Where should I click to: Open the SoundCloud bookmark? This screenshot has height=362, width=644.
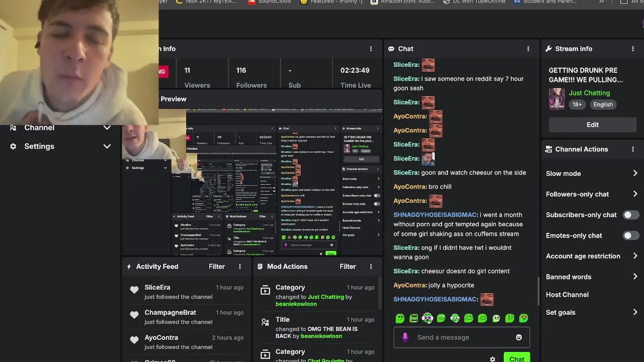pos(269,2)
